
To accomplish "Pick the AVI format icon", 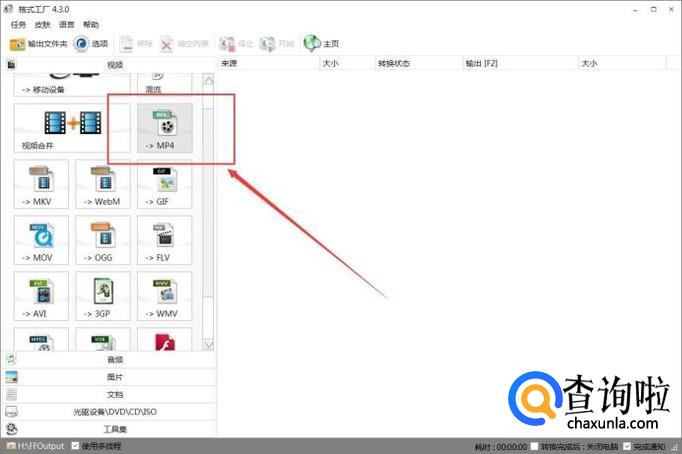I will [41, 296].
